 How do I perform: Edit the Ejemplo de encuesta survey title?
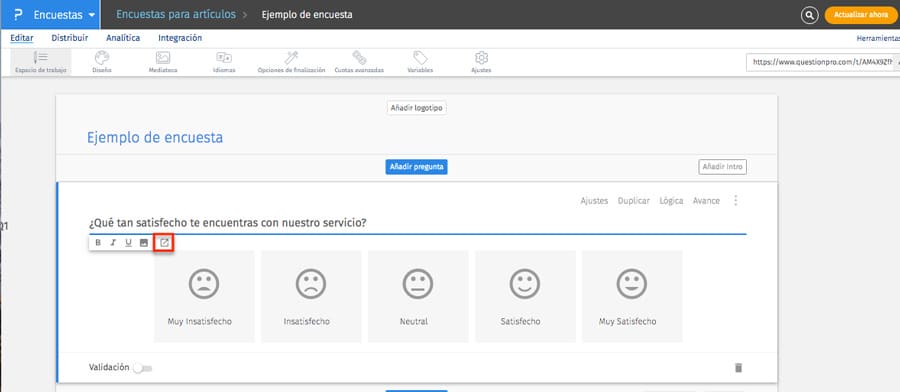(x=155, y=138)
